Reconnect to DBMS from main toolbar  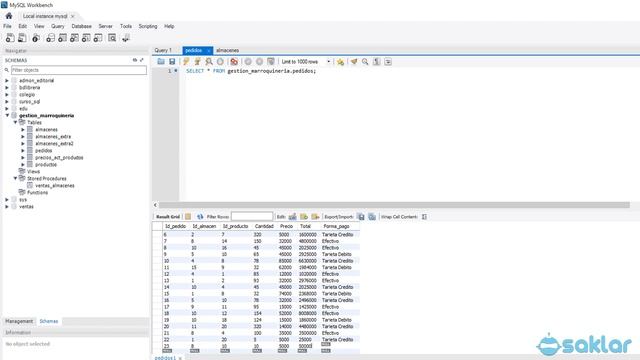point(126,38)
